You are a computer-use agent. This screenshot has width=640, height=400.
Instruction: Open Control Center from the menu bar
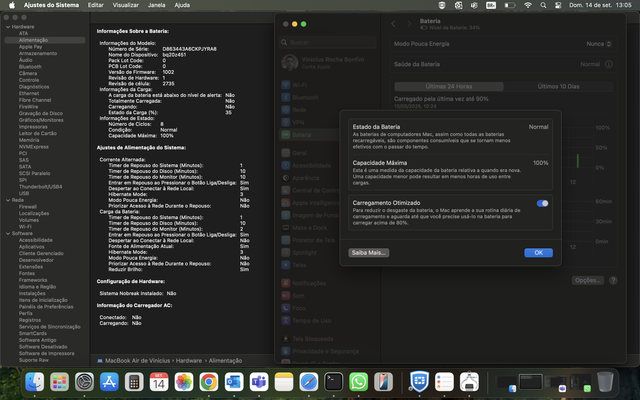[558, 5]
